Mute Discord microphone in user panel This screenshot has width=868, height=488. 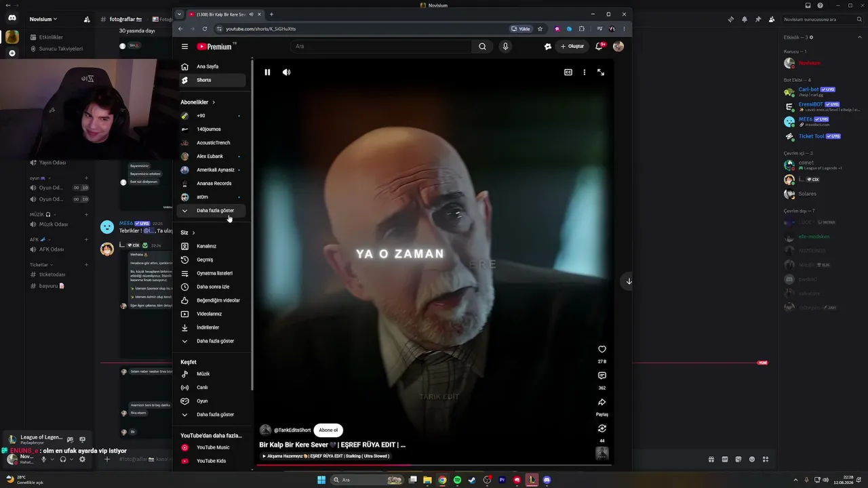44,460
